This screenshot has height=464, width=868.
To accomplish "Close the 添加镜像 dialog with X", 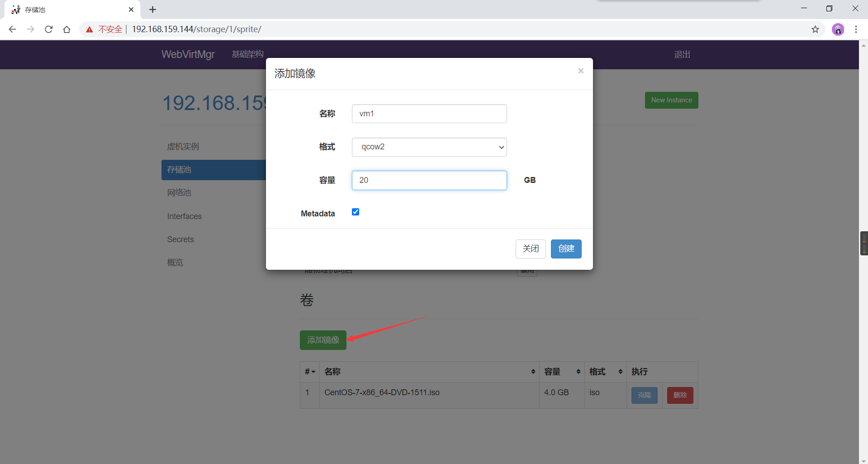I will pos(581,71).
